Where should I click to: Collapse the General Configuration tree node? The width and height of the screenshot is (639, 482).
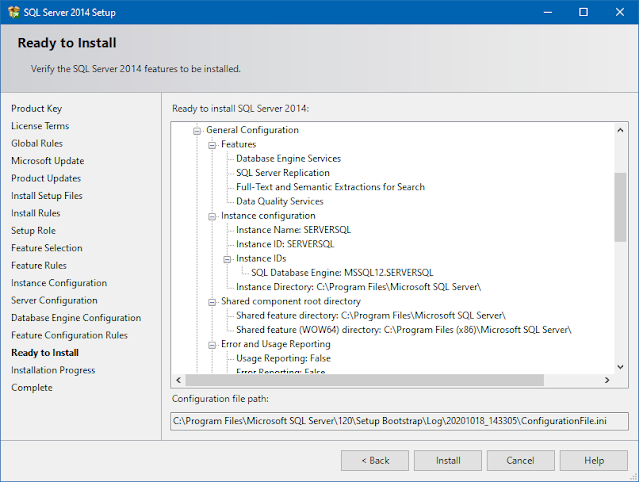click(197, 131)
